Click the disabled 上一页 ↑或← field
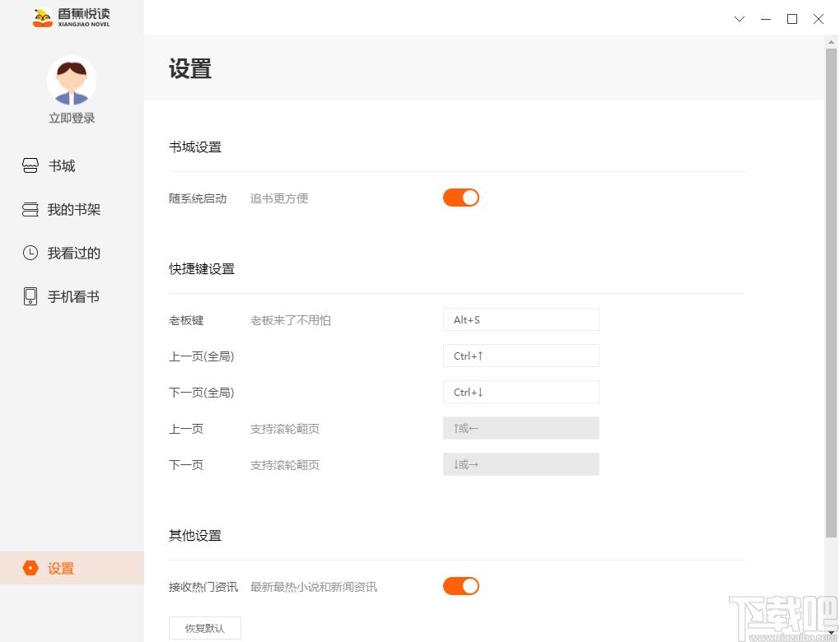The image size is (840, 642). tap(520, 428)
